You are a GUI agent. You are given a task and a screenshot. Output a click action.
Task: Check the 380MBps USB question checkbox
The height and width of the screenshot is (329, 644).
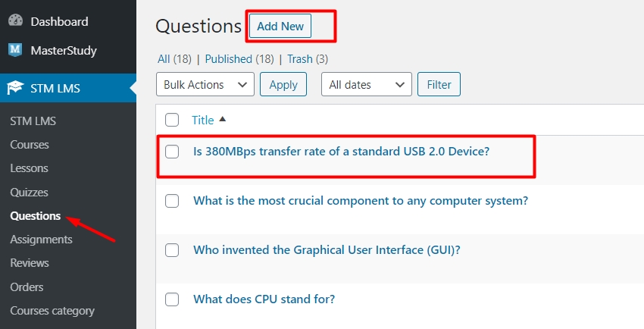pos(172,152)
